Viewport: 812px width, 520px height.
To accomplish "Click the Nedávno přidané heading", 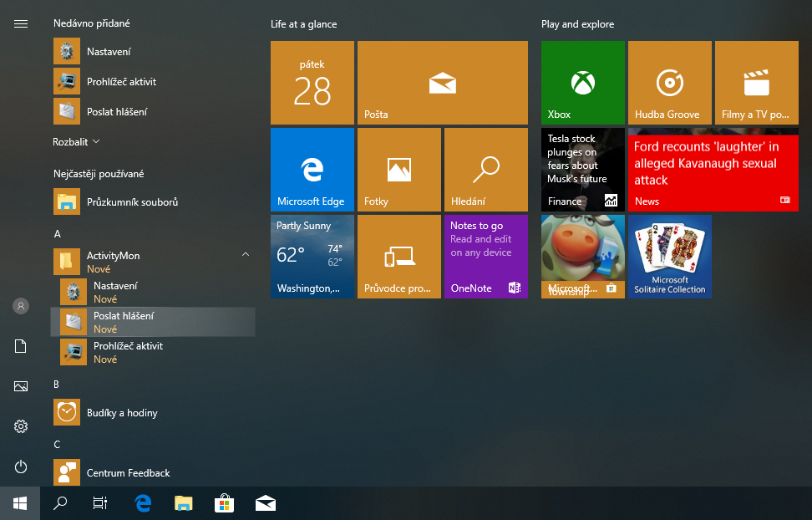I will 92,23.
